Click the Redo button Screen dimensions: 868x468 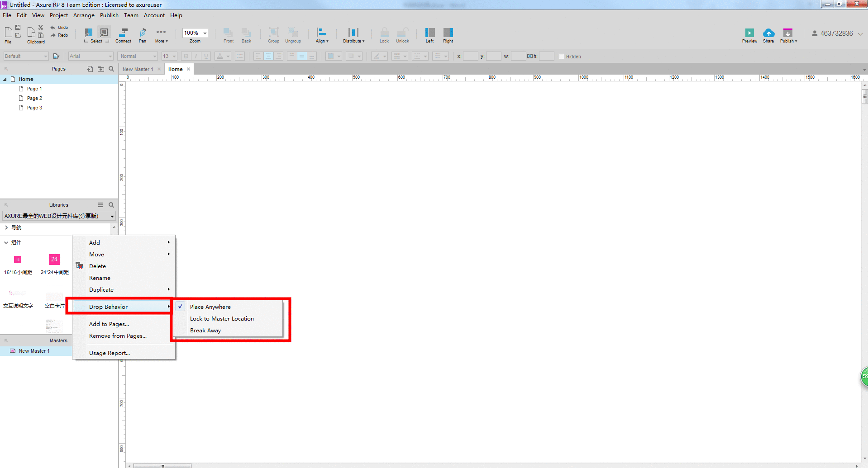[59, 35]
